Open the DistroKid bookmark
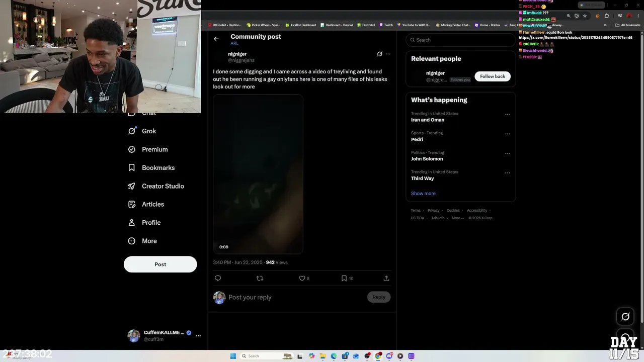This screenshot has height=362, width=644. (366, 25)
